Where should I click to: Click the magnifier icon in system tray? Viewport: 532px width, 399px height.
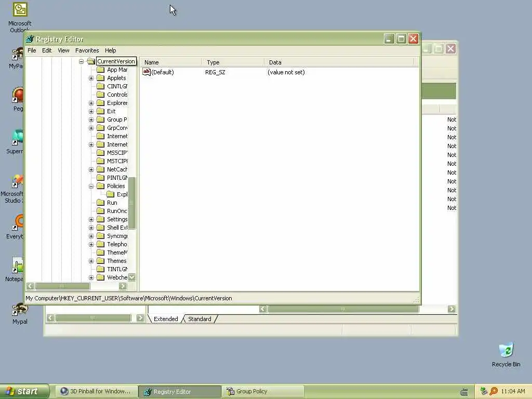(x=494, y=391)
